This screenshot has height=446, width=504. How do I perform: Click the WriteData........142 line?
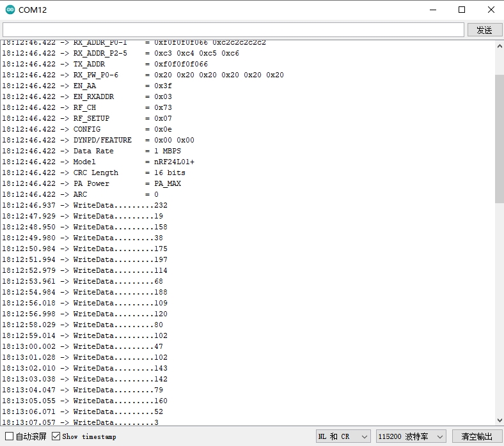(85, 379)
